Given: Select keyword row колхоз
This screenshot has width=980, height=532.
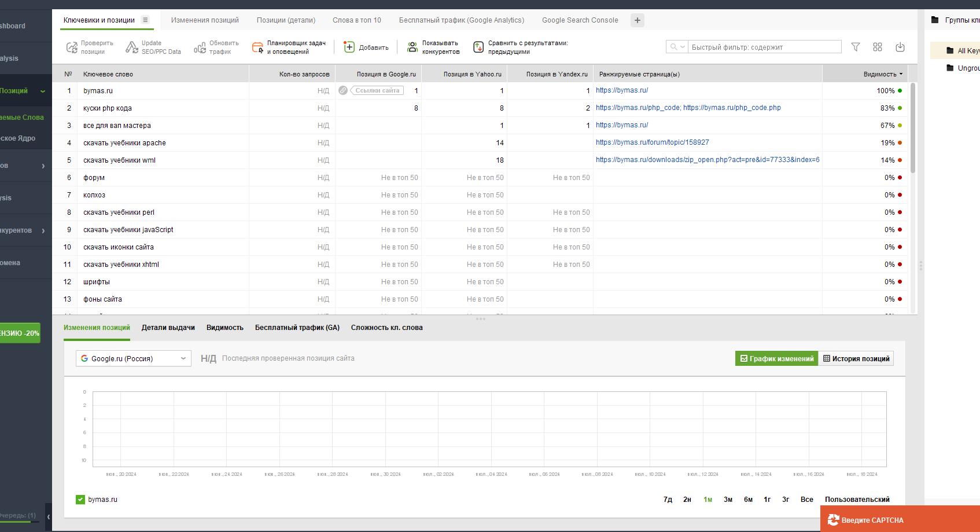Looking at the screenshot, I should click(480, 195).
